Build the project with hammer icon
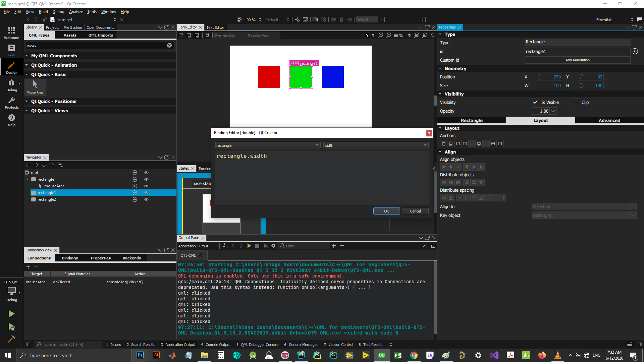 tap(11, 339)
